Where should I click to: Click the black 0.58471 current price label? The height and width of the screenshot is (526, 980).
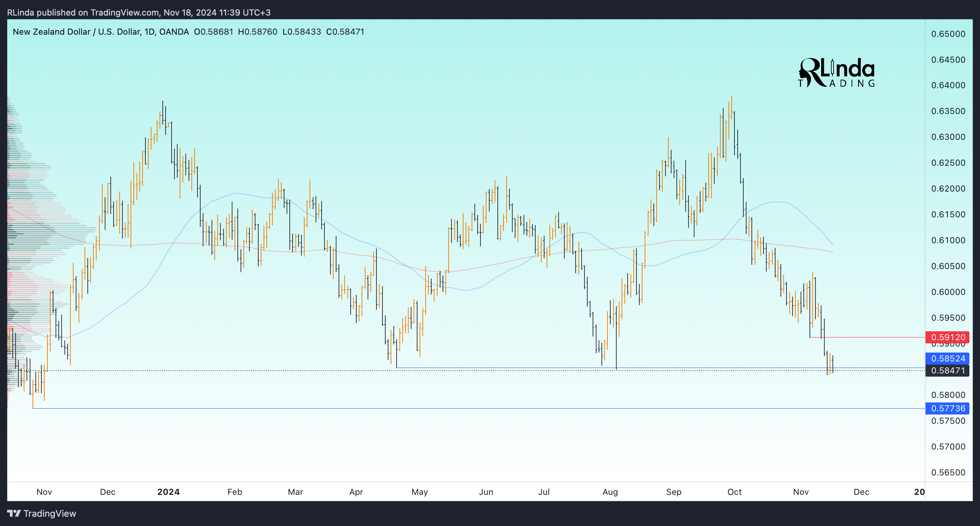947,370
